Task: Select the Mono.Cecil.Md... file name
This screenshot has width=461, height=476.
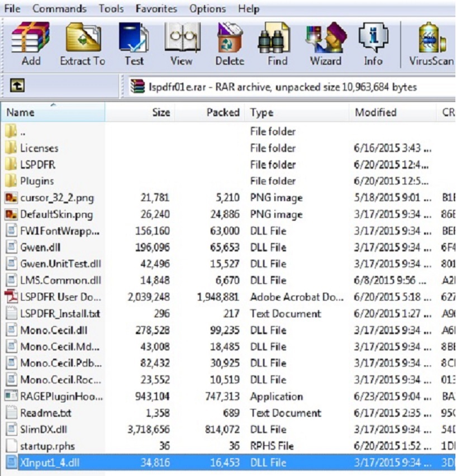Action: (60, 346)
